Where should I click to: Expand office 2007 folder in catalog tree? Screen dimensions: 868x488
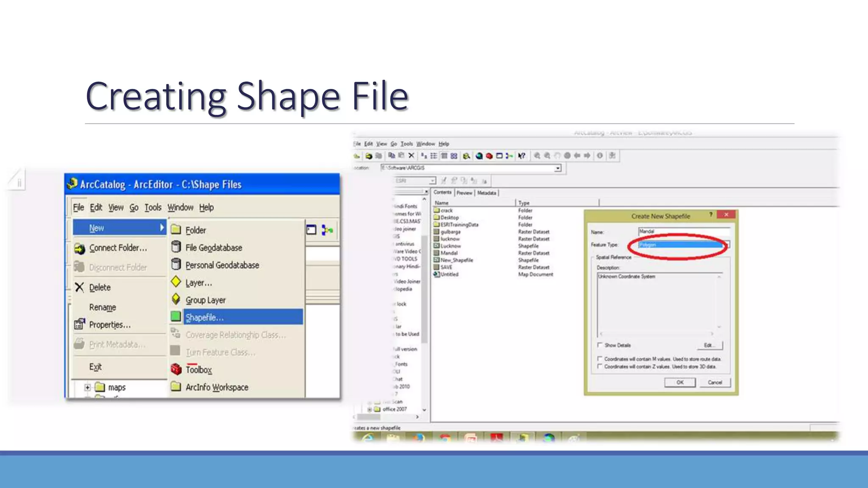pos(369,409)
